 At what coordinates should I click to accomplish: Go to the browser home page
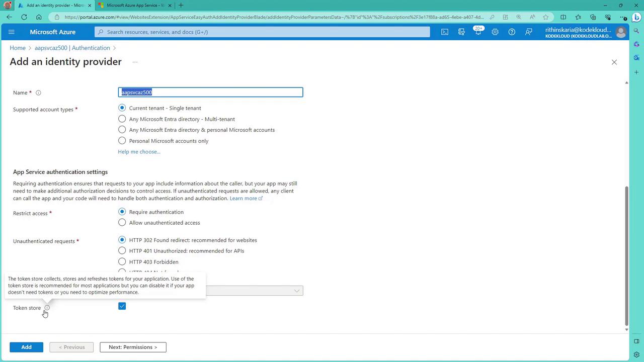[x=39, y=17]
